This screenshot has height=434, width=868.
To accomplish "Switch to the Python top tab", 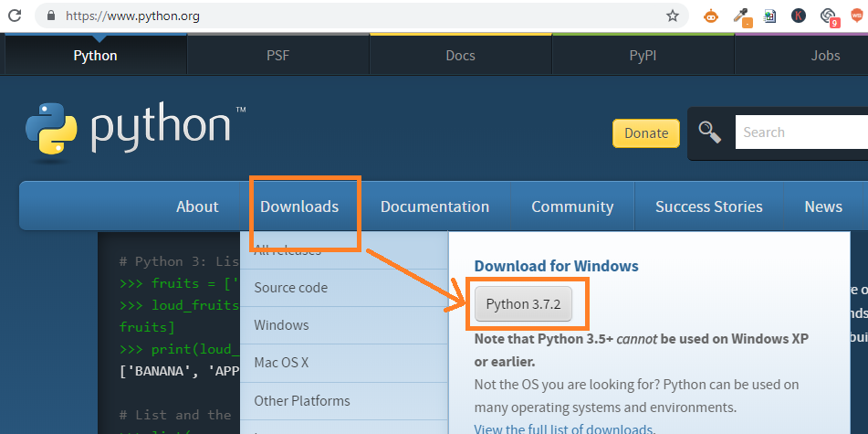I will coord(95,55).
